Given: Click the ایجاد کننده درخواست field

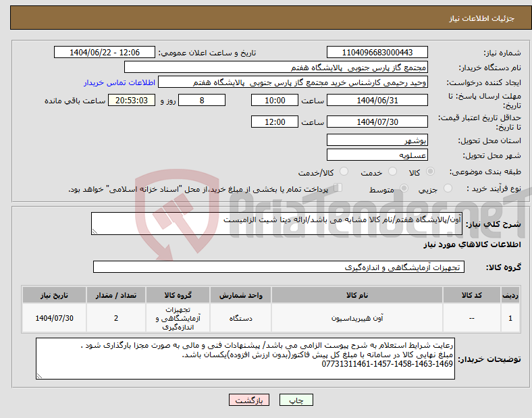Looking at the screenshot, I should tap(293, 82).
